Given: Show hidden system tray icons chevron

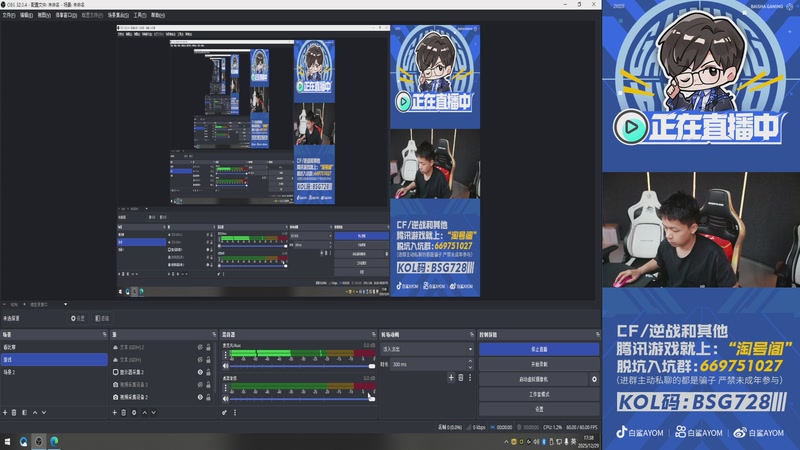Looking at the screenshot, I should click(x=506, y=442).
